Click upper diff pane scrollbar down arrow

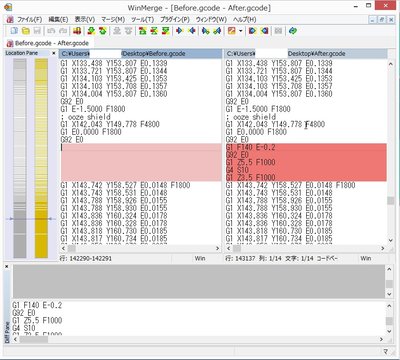[x=389, y=294]
